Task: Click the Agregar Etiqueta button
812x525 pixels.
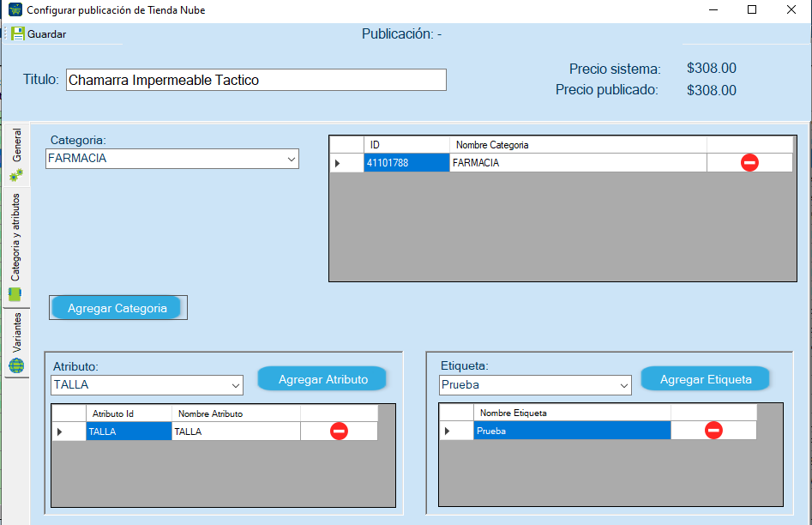Action: coord(706,379)
